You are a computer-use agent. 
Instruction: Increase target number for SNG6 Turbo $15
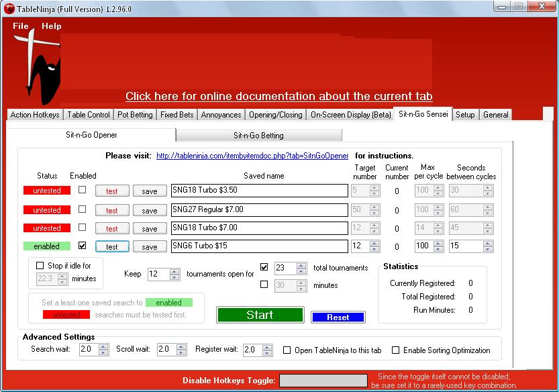tap(374, 243)
